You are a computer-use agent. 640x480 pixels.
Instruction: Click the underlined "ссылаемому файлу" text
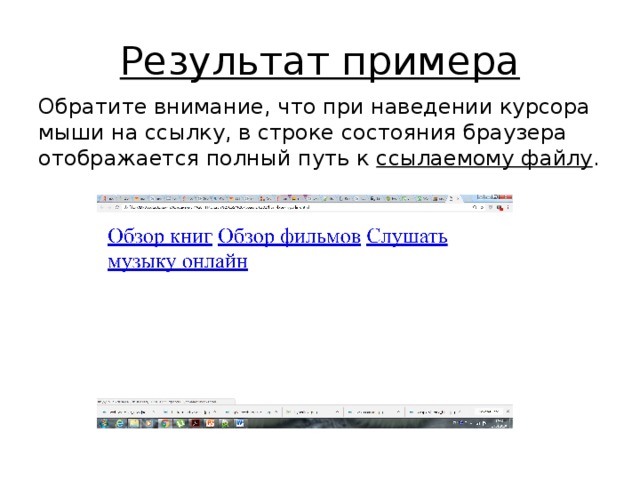tap(484, 158)
